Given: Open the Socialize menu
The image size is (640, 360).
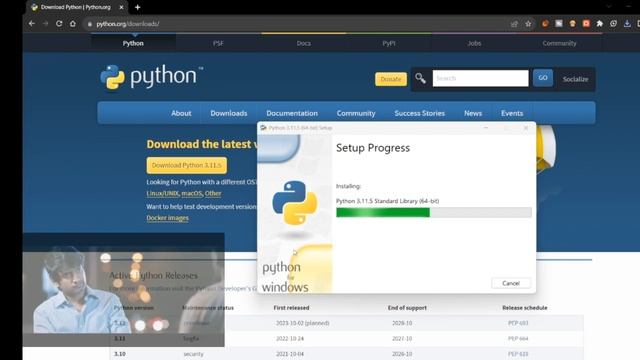Looking at the screenshot, I should pyautogui.click(x=576, y=79).
